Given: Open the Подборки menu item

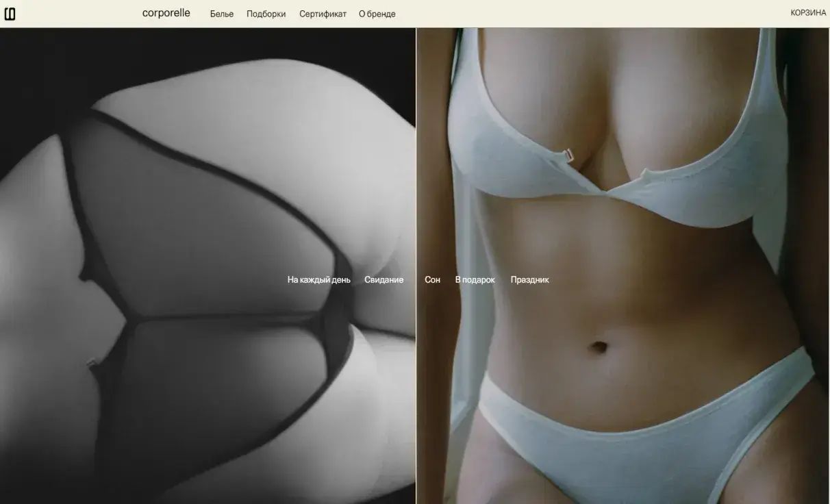Looking at the screenshot, I should (x=266, y=14).
